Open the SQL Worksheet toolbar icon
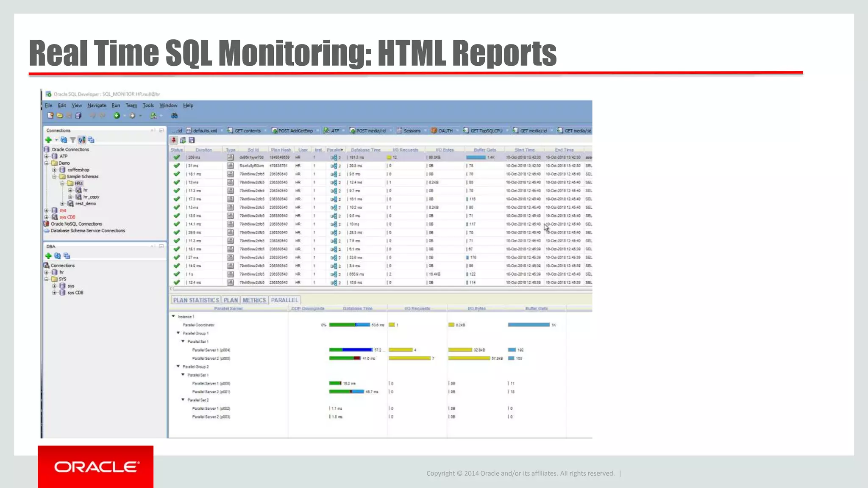The width and height of the screenshot is (868, 488). point(153,116)
